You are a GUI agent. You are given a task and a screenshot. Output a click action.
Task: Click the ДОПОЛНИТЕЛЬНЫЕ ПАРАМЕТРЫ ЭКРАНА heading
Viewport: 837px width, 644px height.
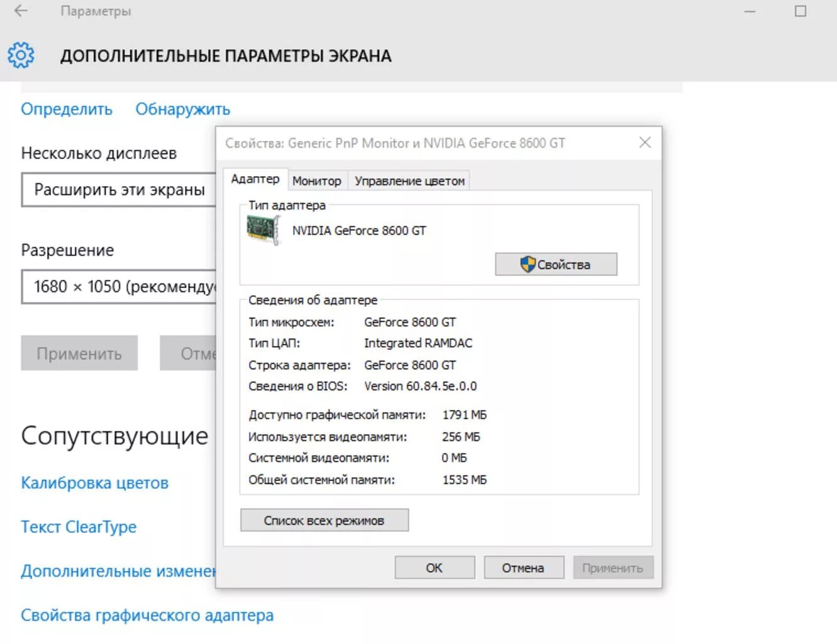(226, 56)
